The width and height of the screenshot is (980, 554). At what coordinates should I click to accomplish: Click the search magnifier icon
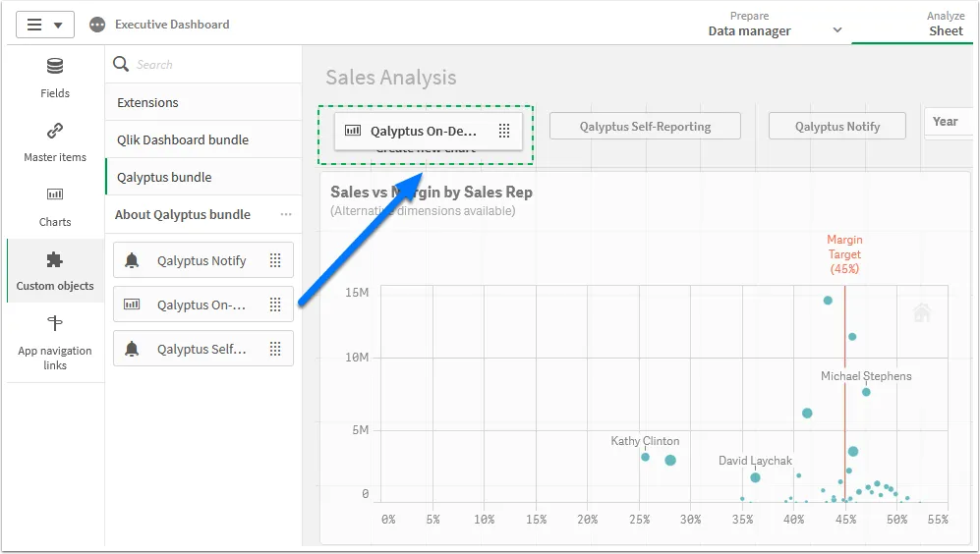coord(122,65)
